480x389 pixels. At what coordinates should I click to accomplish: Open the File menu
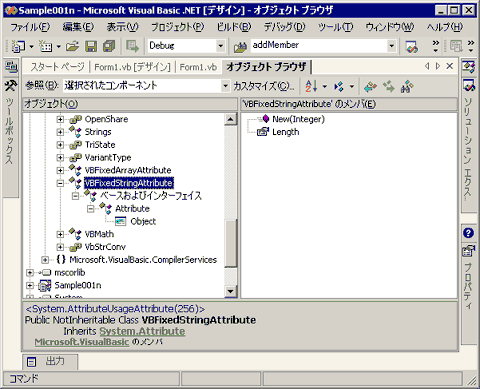tap(30, 27)
